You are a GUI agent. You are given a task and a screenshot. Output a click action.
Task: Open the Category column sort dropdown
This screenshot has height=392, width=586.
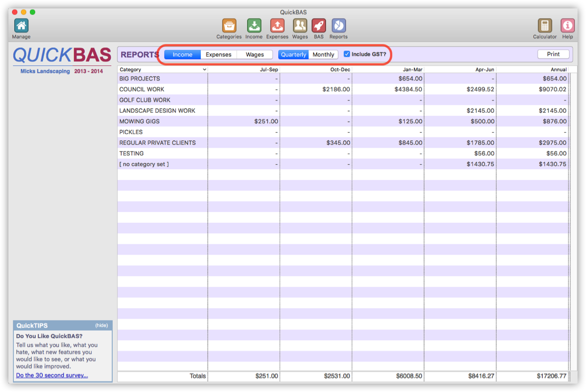(205, 69)
